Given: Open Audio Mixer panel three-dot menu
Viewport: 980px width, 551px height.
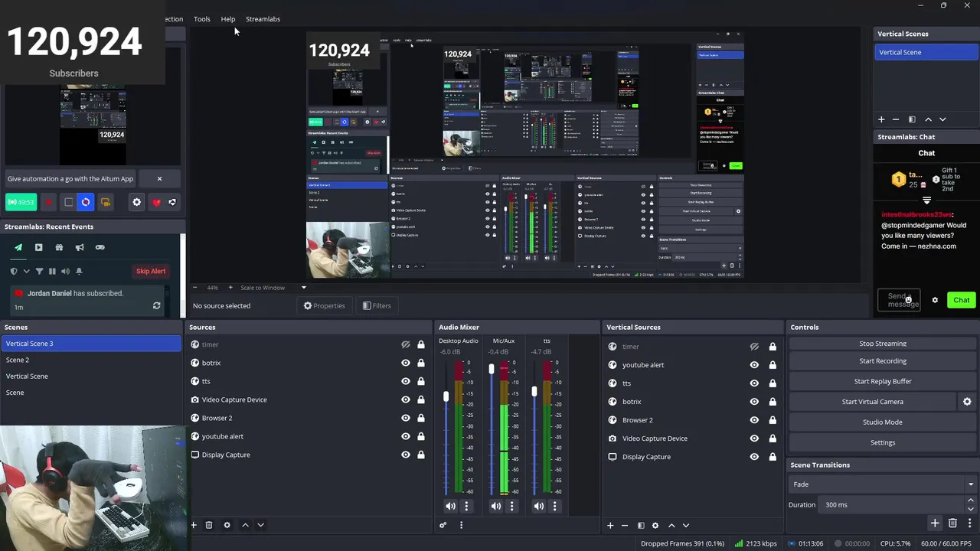Looking at the screenshot, I should tap(461, 525).
